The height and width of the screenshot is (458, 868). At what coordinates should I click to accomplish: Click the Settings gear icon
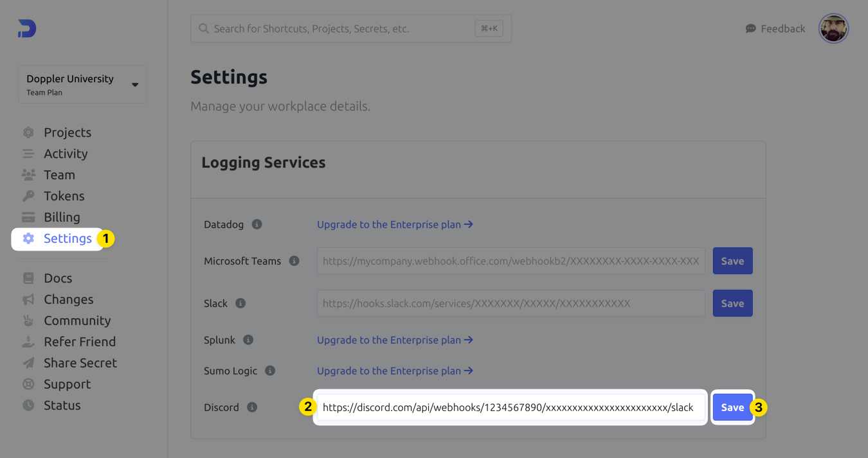tap(28, 238)
